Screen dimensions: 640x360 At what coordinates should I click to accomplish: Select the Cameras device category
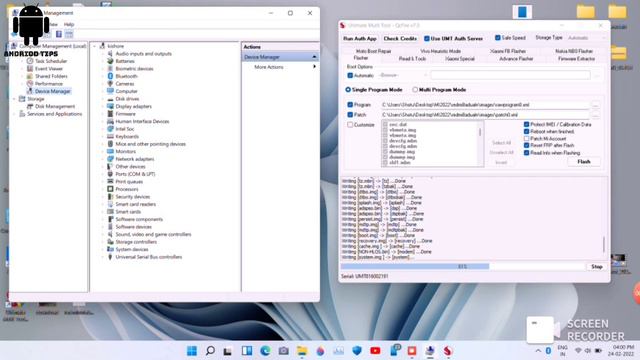click(x=124, y=83)
